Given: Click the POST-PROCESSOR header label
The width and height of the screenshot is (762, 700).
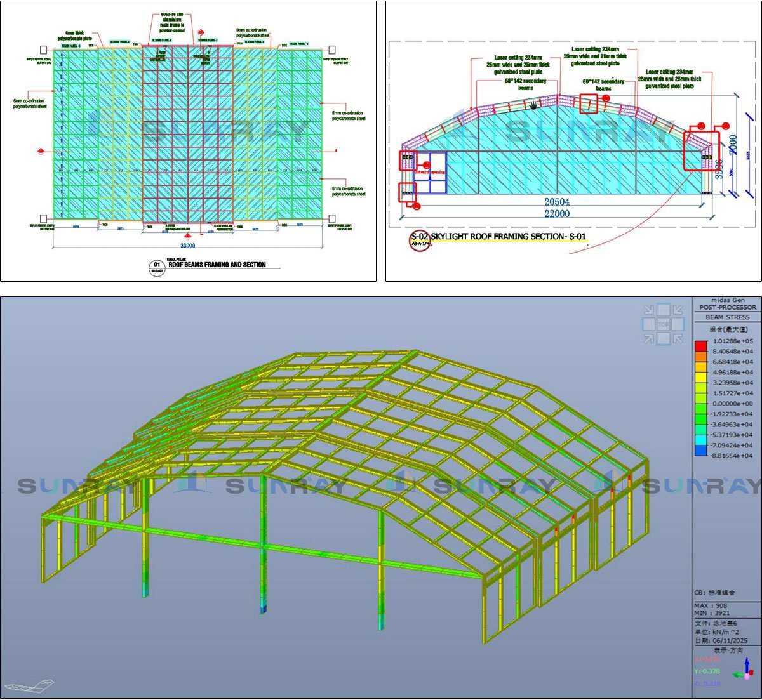Looking at the screenshot, I should point(727,307).
